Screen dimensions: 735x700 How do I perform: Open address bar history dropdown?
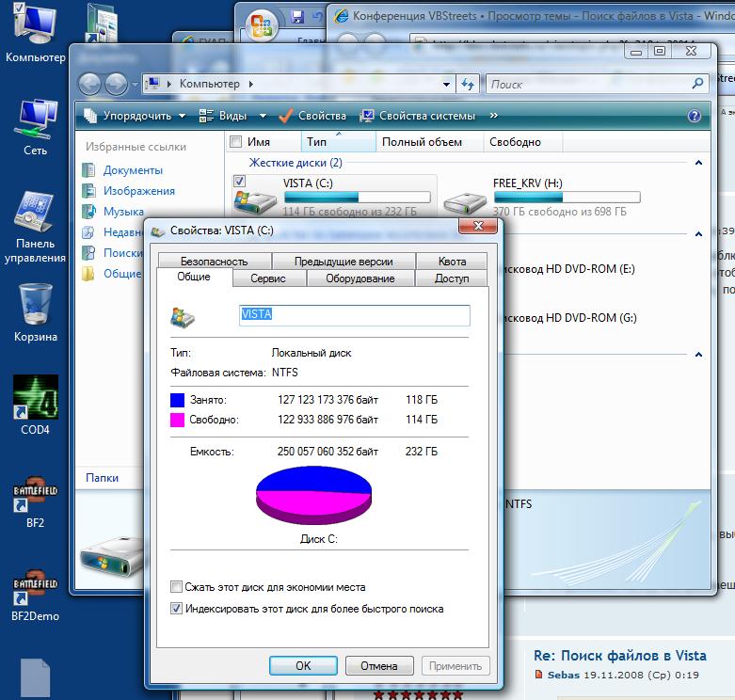[x=446, y=85]
